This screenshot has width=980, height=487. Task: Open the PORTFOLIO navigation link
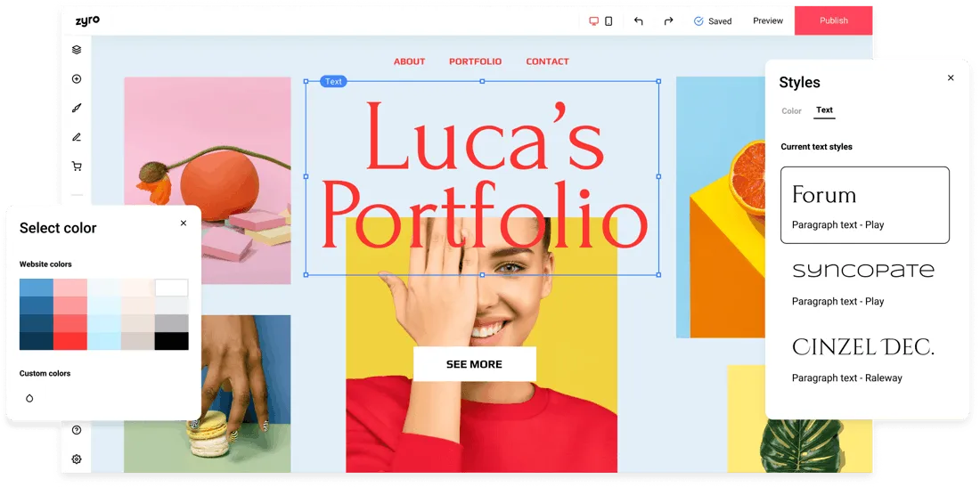point(475,61)
